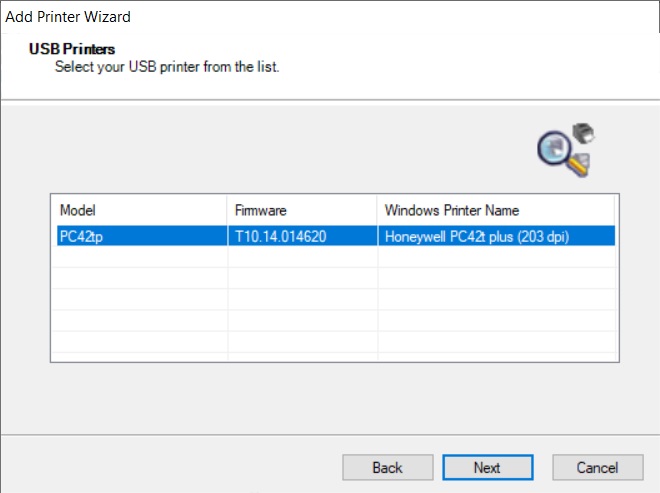Click the empty Firmware cell under T10.14.014620
Screen dimensions: 660x493
click(x=301, y=257)
